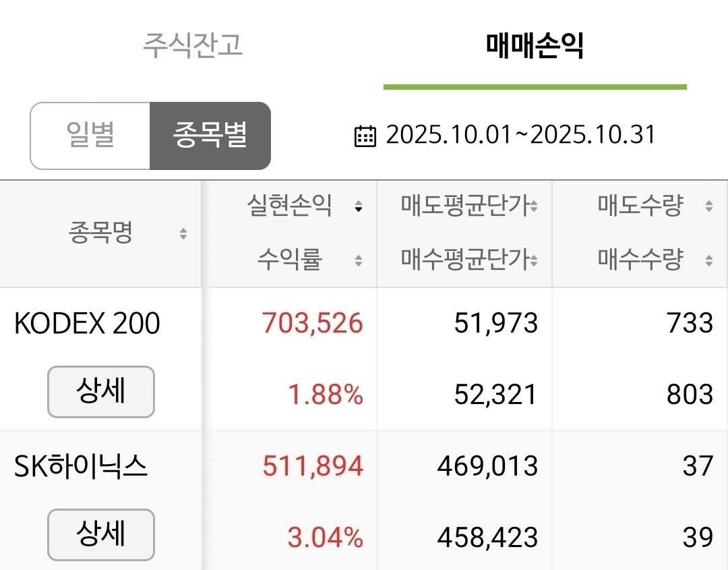
Task: Change date range 2025.10.01~2025.10.31
Action: click(x=520, y=135)
